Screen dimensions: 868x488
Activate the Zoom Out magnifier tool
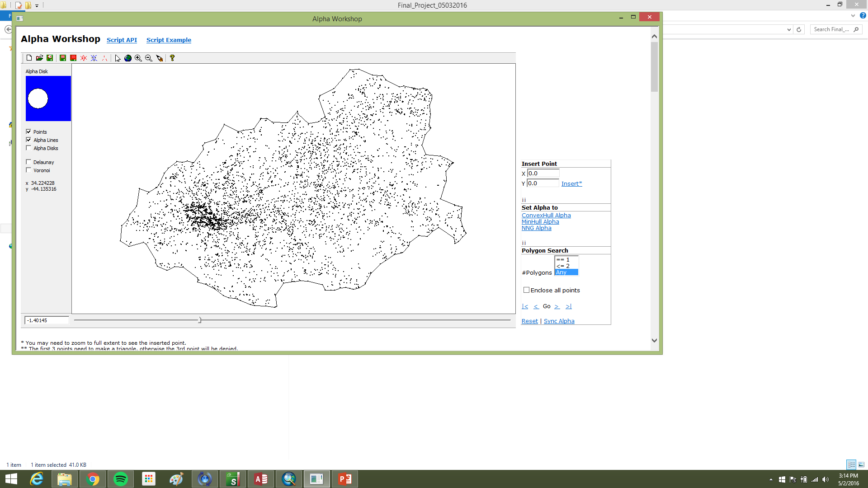coord(148,58)
